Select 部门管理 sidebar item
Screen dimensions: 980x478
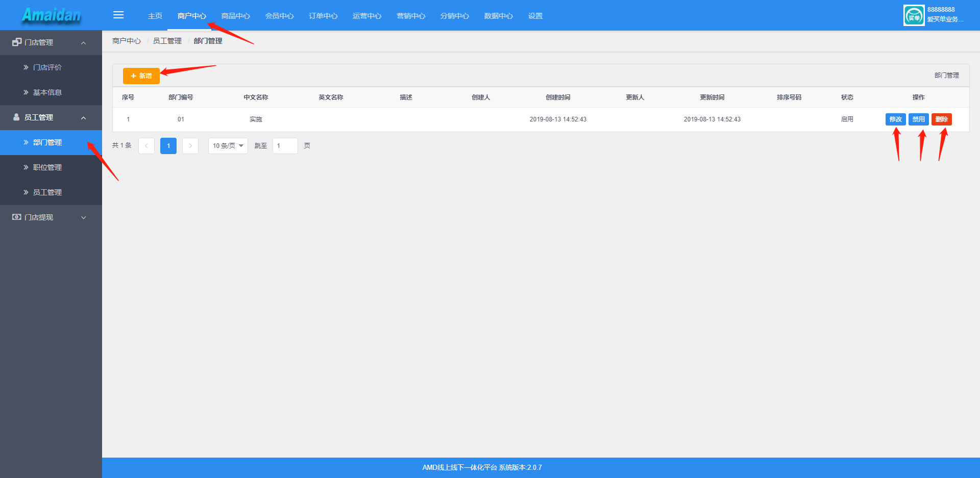(x=51, y=142)
